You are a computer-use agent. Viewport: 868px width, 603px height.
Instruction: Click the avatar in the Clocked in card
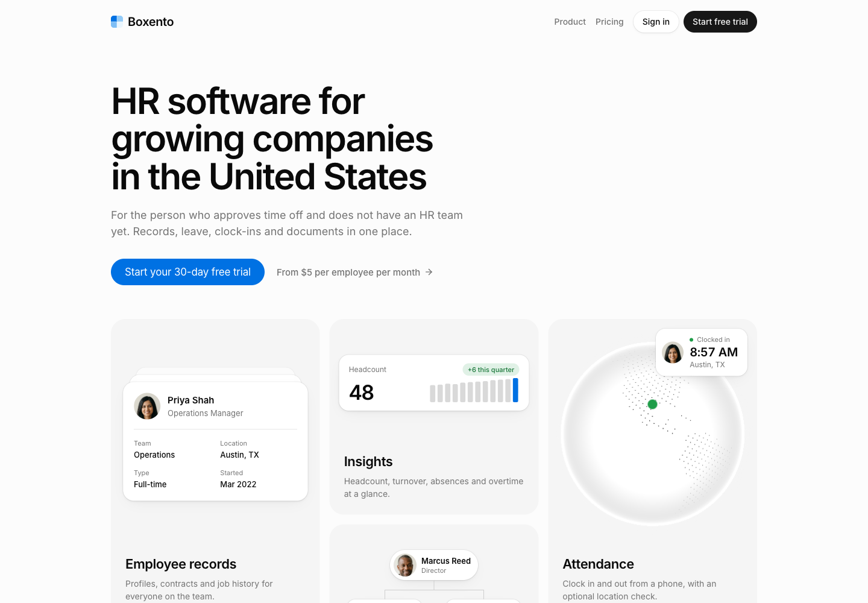673,352
